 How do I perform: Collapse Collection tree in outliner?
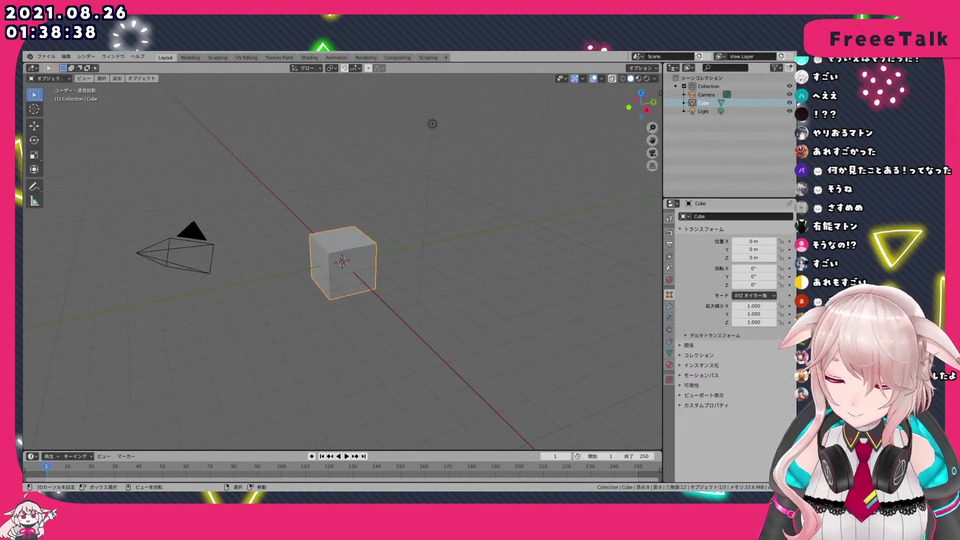tap(677, 86)
